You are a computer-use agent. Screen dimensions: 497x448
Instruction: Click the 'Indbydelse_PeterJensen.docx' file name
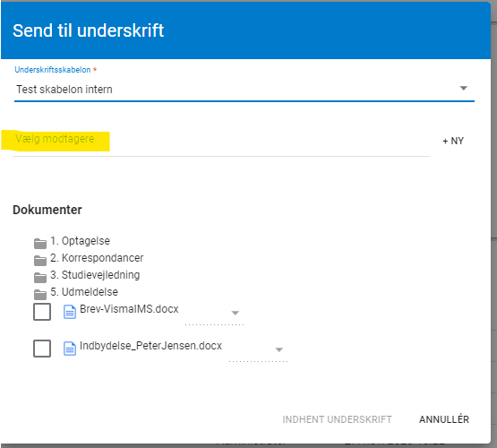tap(150, 346)
